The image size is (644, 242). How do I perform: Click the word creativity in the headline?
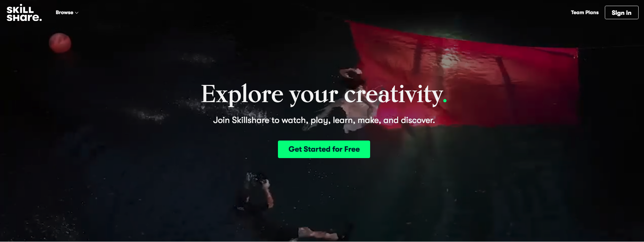tap(393, 94)
